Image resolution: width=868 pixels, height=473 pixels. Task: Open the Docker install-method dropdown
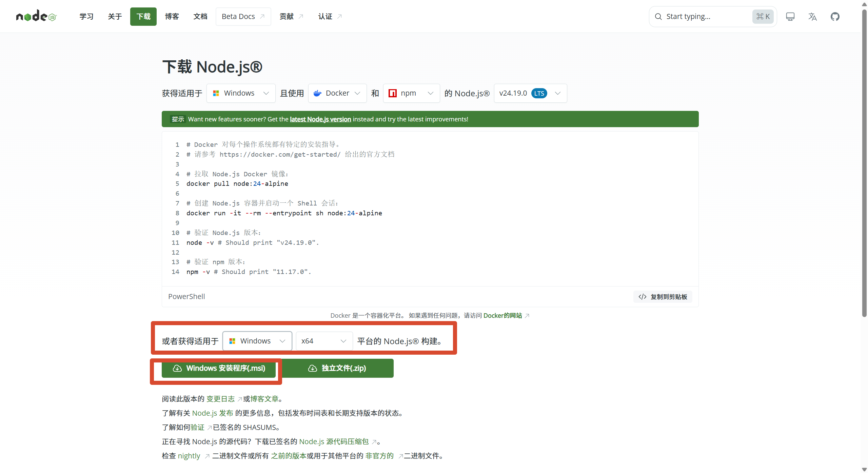[337, 93]
